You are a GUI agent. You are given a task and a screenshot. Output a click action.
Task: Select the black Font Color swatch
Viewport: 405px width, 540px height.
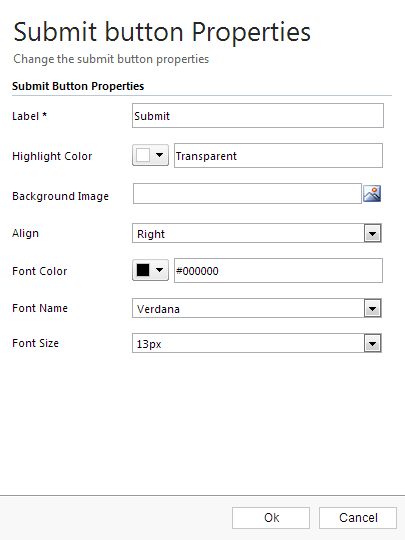click(x=143, y=270)
